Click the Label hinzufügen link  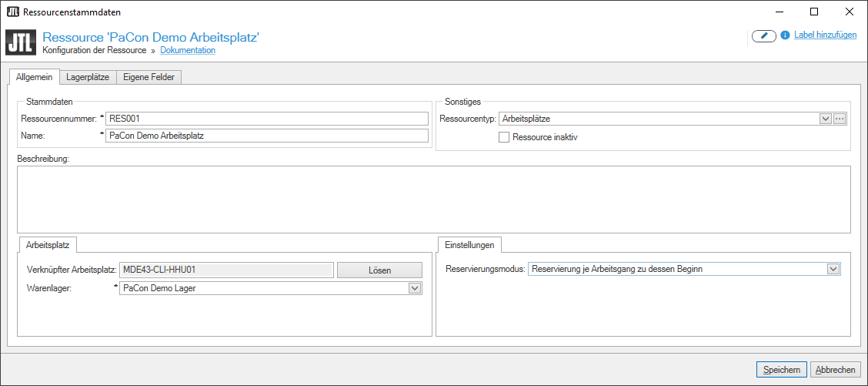tap(825, 35)
